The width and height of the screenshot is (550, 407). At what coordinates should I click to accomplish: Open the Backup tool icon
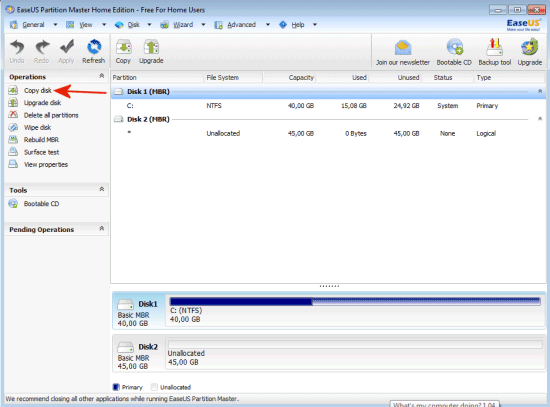tap(495, 47)
